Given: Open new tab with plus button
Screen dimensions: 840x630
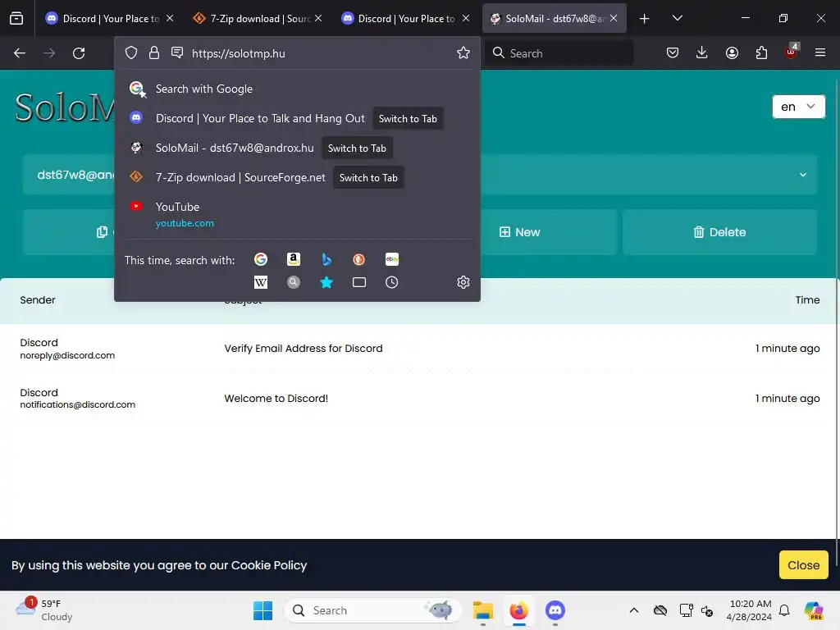Looking at the screenshot, I should (645, 18).
